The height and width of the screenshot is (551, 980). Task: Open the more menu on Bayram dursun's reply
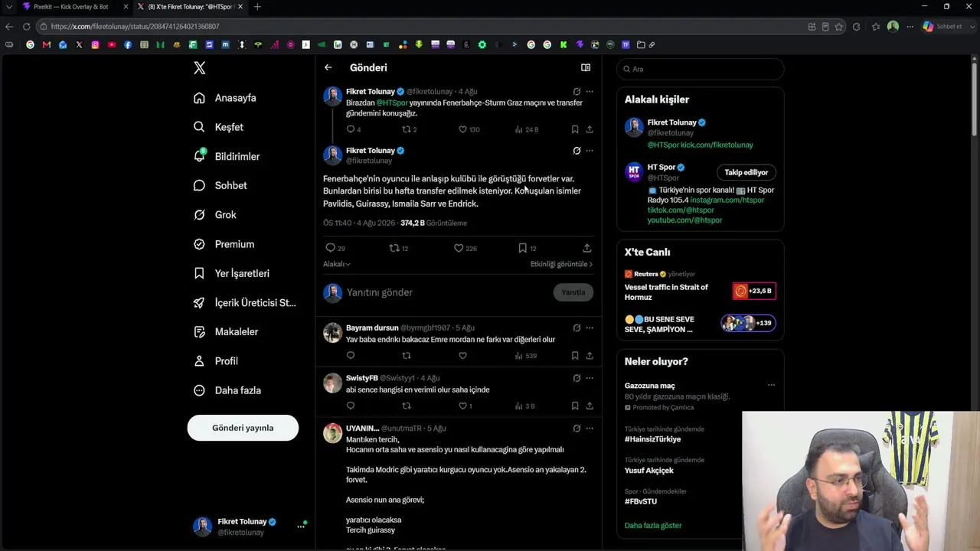(590, 328)
